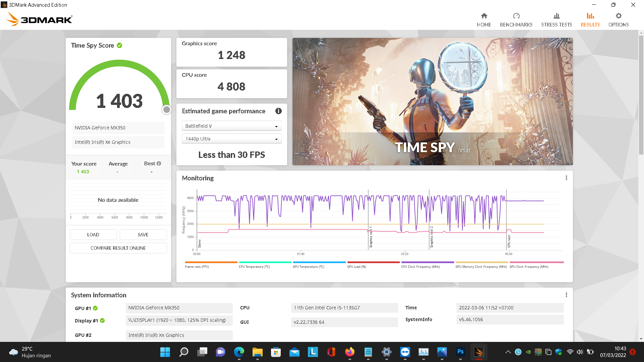Toggle Frame rate (FPS) legend series
The image size is (644, 362).
click(211, 265)
